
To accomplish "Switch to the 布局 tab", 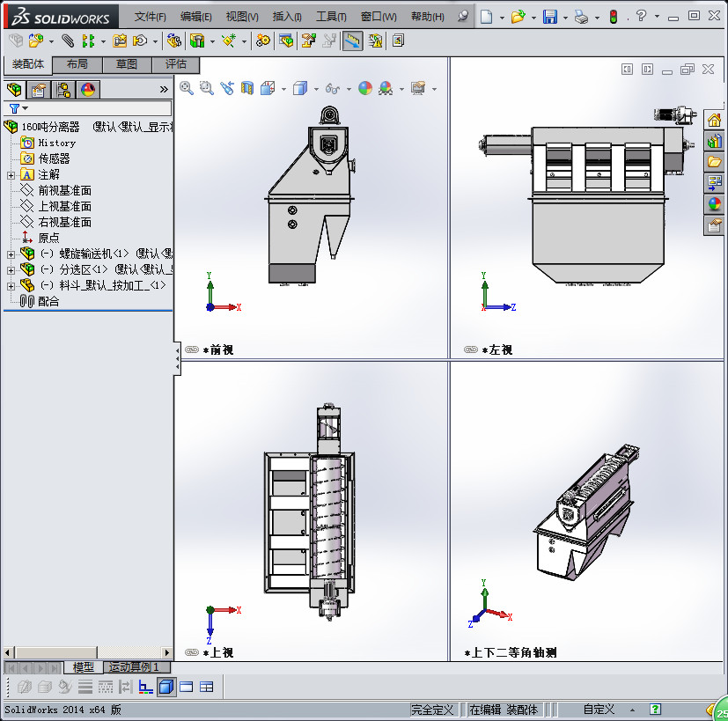I will pyautogui.click(x=77, y=64).
